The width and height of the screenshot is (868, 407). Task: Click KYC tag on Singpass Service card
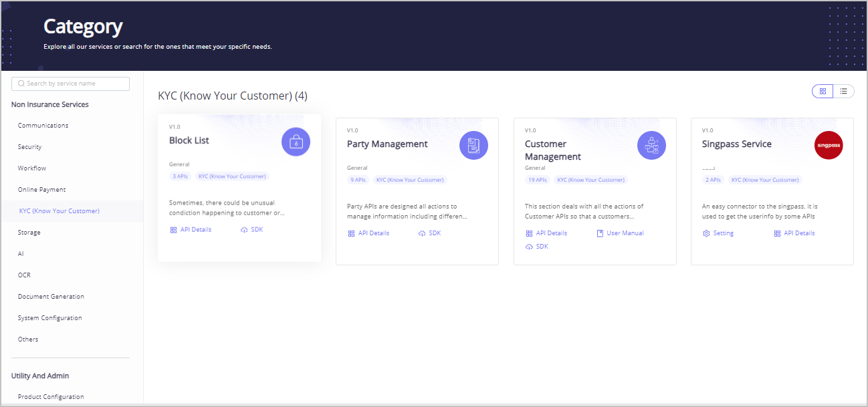click(x=765, y=180)
